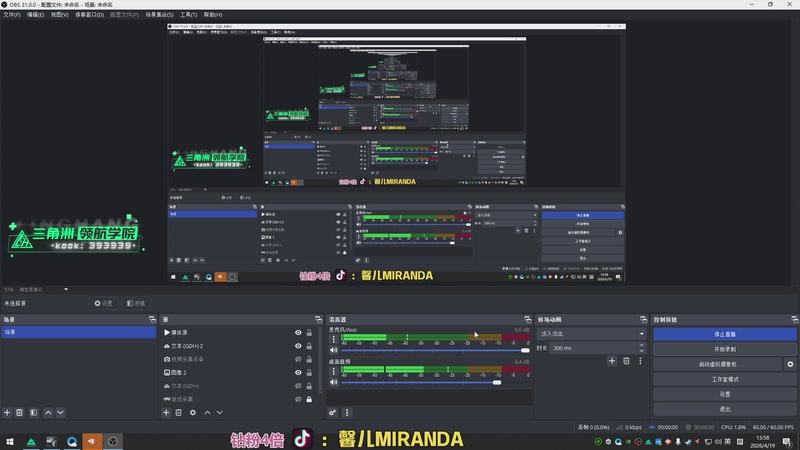The image size is (800, 450).
Task: Click 停止直播 to stop streaming
Action: click(x=725, y=334)
